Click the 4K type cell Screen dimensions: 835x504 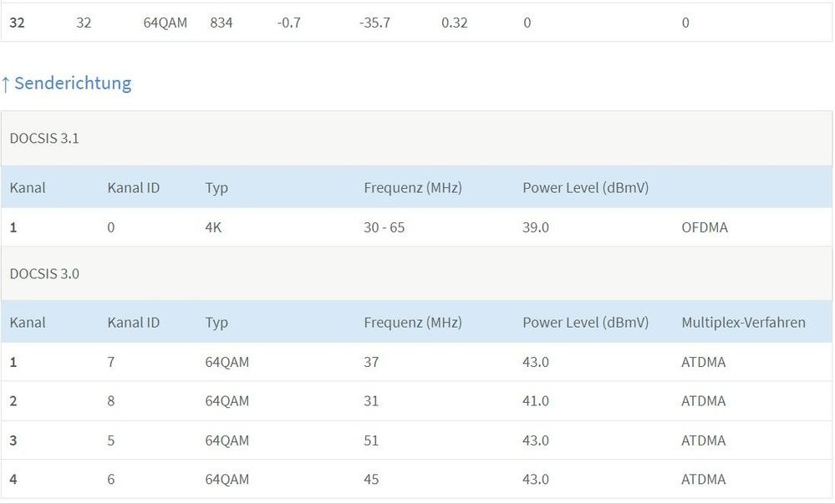click(x=213, y=227)
